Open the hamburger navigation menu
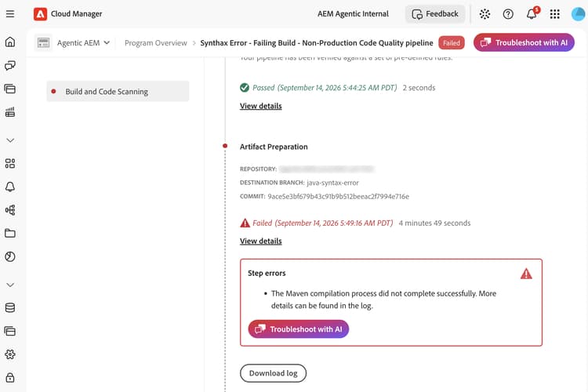 point(10,14)
